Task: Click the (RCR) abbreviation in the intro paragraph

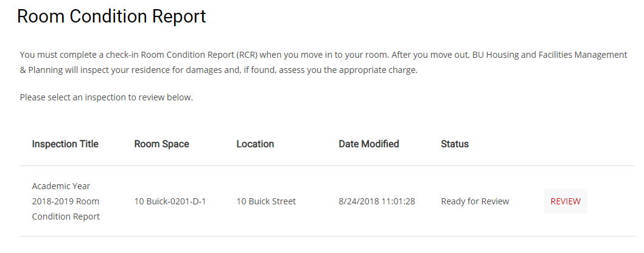Action: (248, 55)
